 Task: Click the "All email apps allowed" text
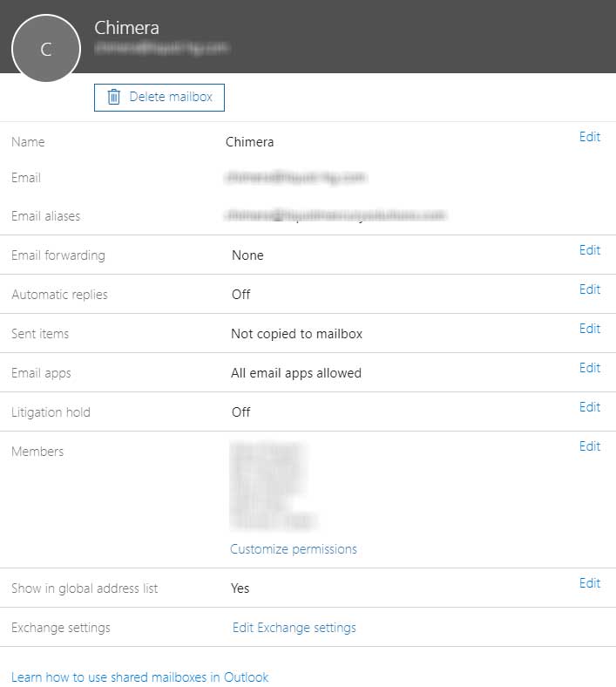pyautogui.click(x=295, y=373)
